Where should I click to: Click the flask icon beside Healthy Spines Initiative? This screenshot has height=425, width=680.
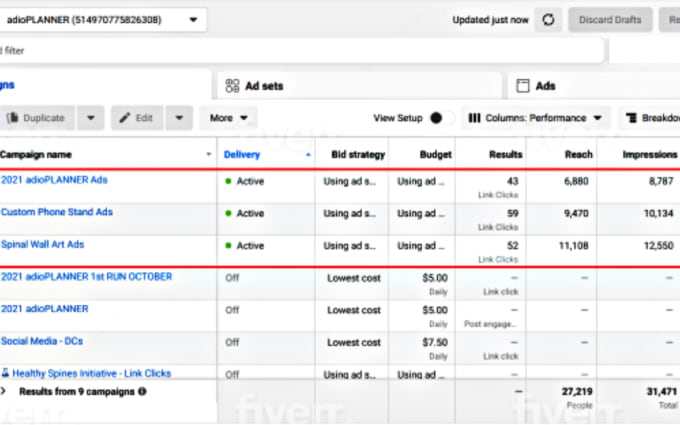click(x=5, y=373)
